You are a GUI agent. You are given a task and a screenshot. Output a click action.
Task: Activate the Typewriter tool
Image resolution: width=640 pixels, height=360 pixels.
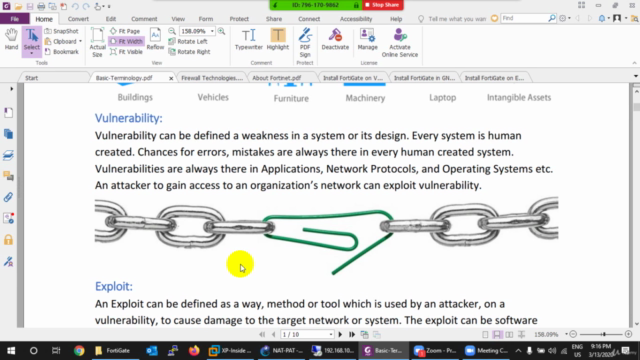coord(249,40)
